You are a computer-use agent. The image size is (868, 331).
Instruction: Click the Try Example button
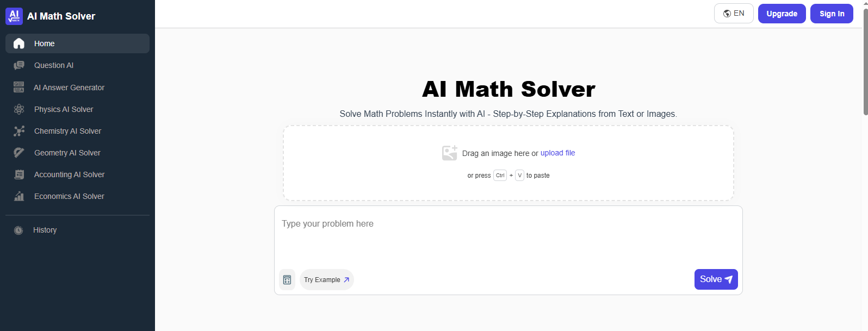point(327,280)
